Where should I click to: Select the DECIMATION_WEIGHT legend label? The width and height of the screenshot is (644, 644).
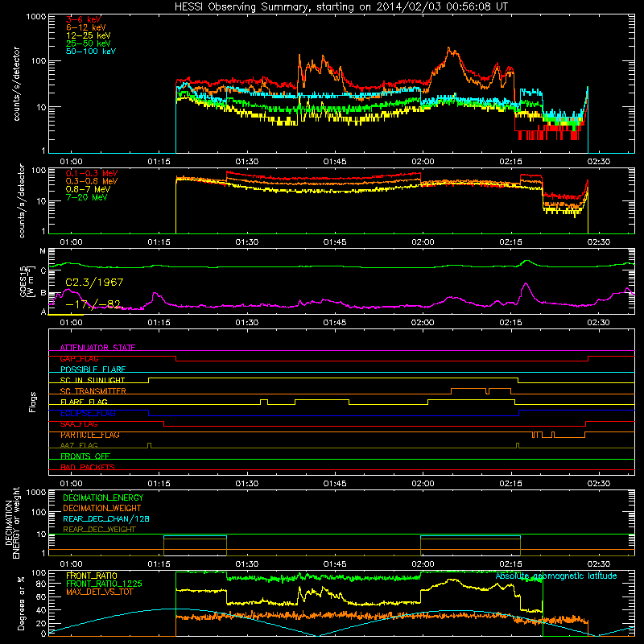click(x=102, y=508)
